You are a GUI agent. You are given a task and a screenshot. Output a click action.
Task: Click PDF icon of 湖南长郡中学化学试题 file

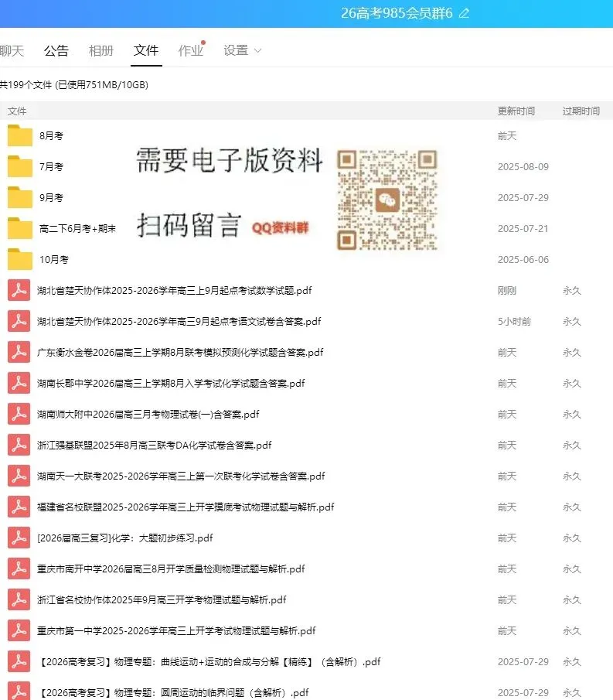[x=19, y=383]
